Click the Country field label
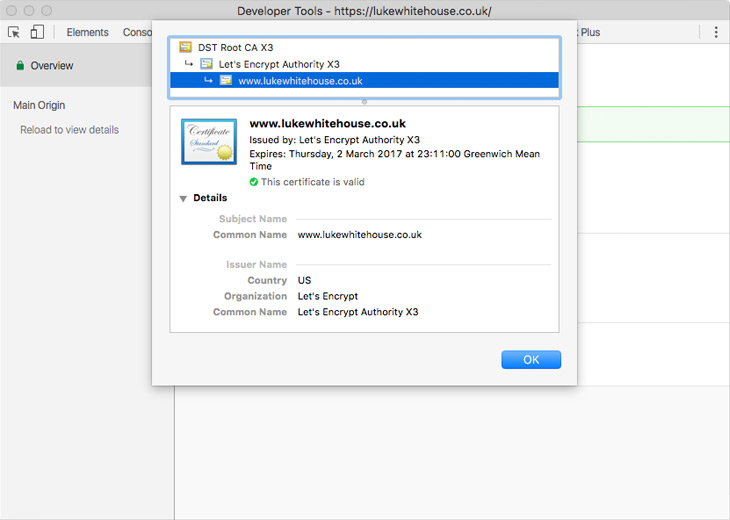The height and width of the screenshot is (520, 730). tap(267, 280)
